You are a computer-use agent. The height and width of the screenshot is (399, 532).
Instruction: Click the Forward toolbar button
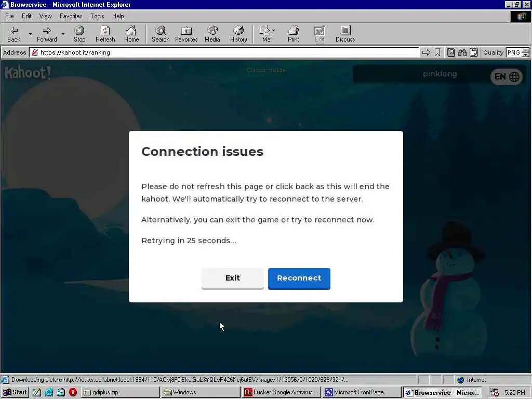47,34
